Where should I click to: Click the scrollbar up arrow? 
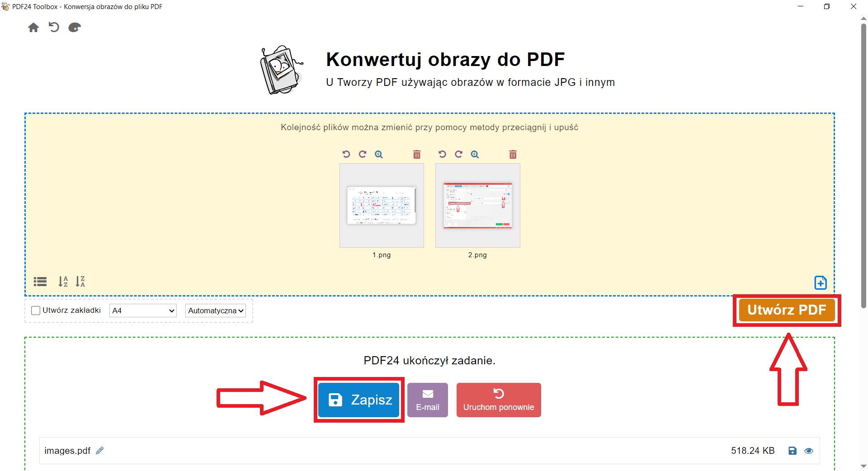pyautogui.click(x=863, y=18)
